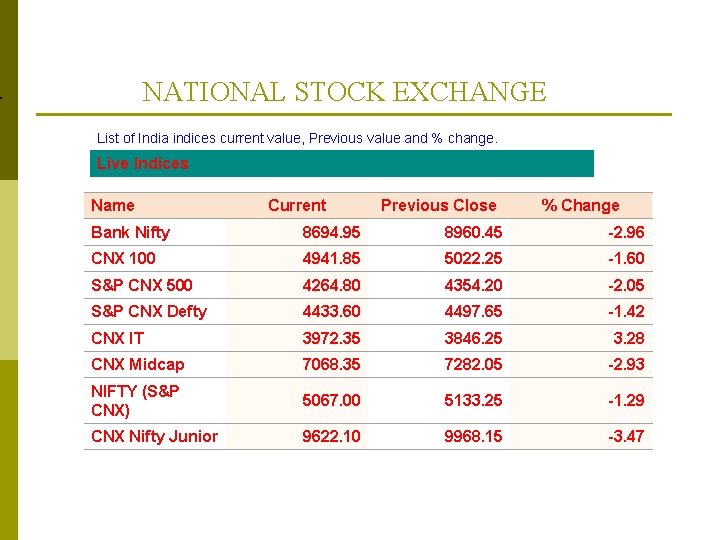Click the CNX IT index name
Image resolution: width=720 pixels, height=540 pixels.
click(x=117, y=338)
